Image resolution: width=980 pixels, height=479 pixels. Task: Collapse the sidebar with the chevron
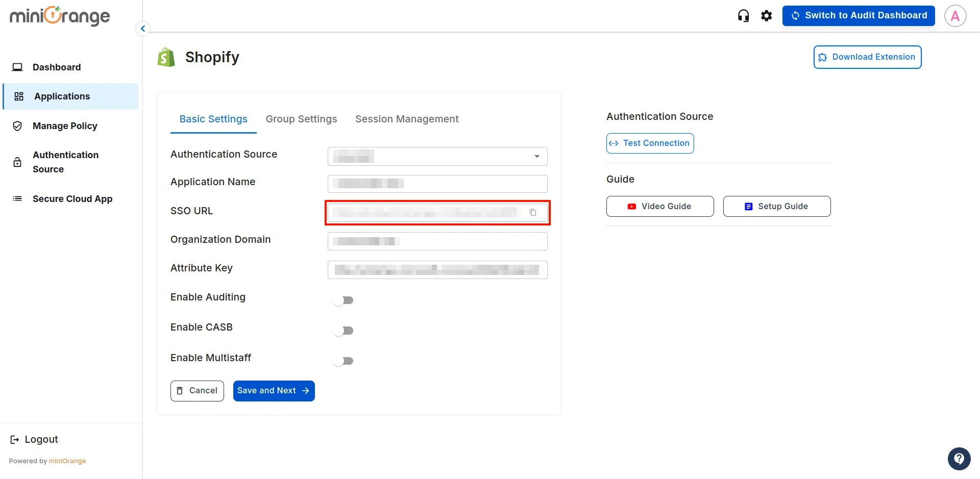pyautogui.click(x=142, y=28)
